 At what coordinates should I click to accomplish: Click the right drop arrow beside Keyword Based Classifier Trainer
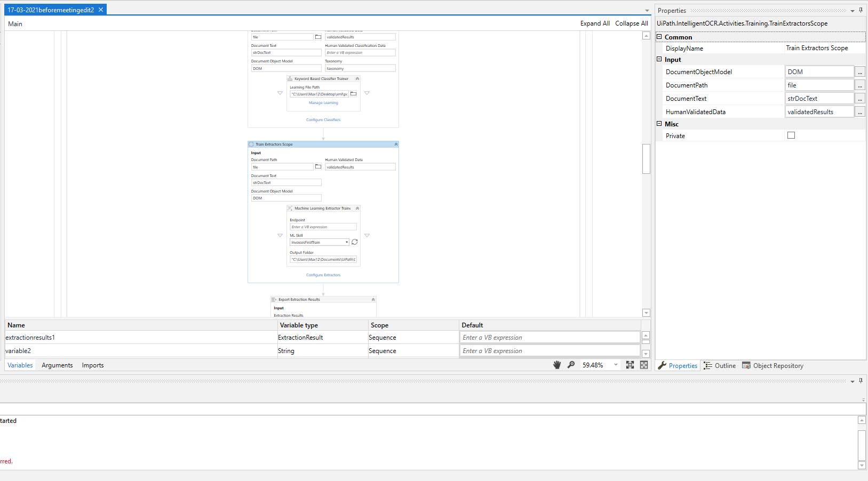coord(367,93)
